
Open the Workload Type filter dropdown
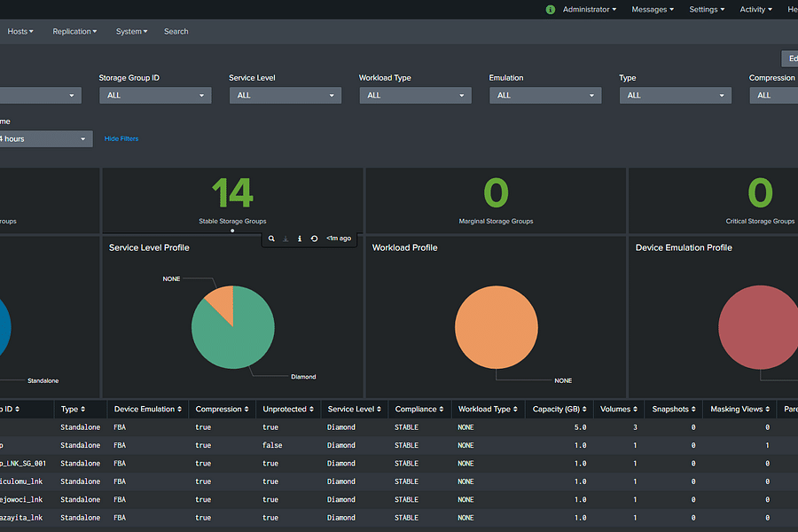pos(415,95)
